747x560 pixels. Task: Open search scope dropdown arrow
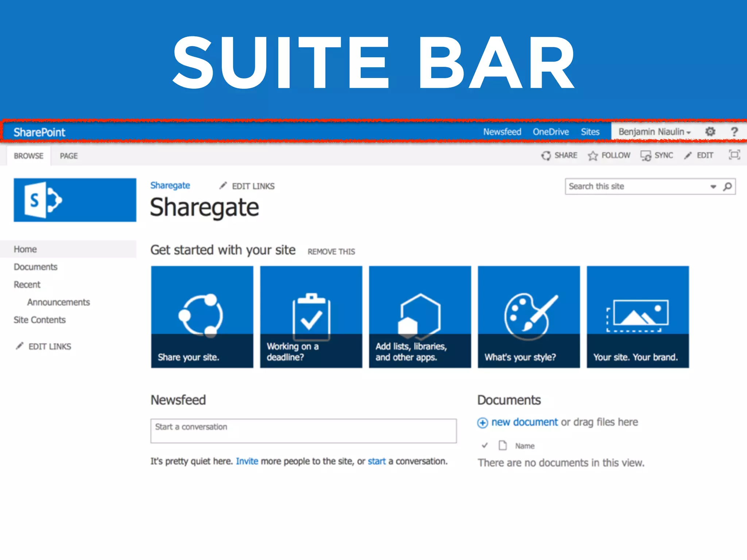tap(713, 187)
